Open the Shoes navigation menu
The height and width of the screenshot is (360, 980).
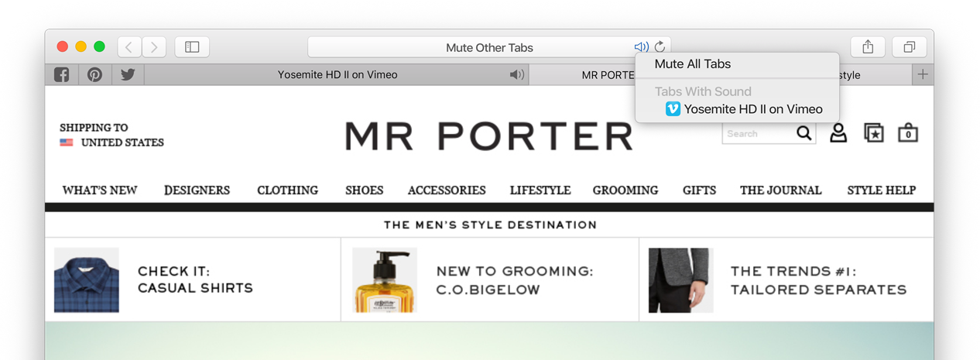point(364,190)
